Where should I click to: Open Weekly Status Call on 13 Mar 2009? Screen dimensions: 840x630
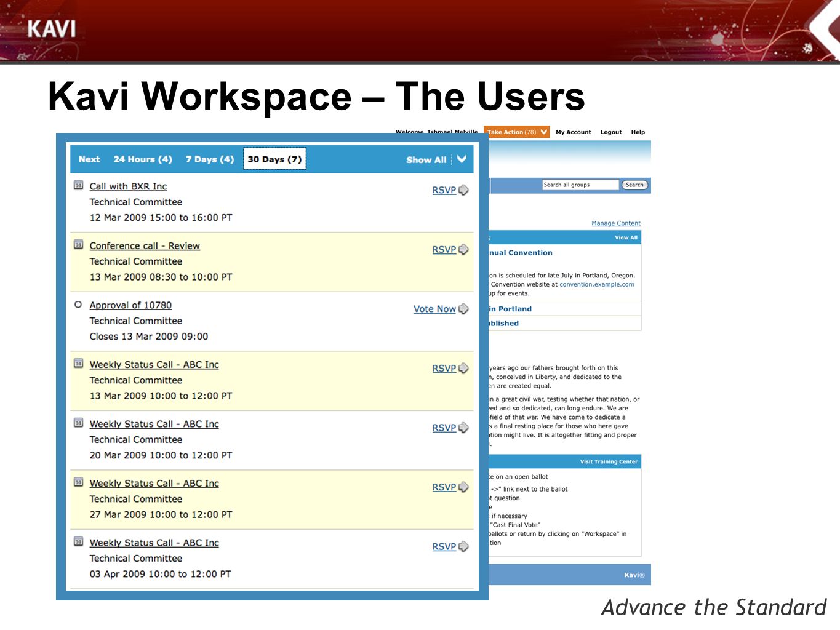pyautogui.click(x=154, y=365)
